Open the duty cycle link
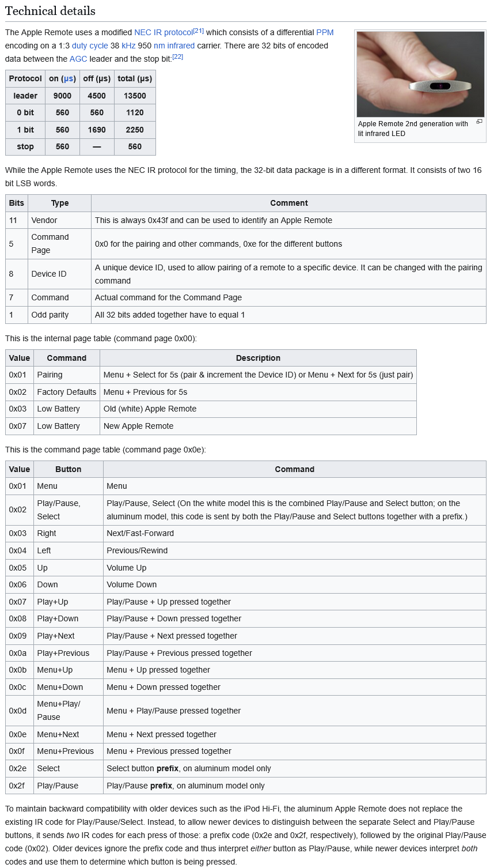The image size is (490, 868). pyautogui.click(x=89, y=46)
